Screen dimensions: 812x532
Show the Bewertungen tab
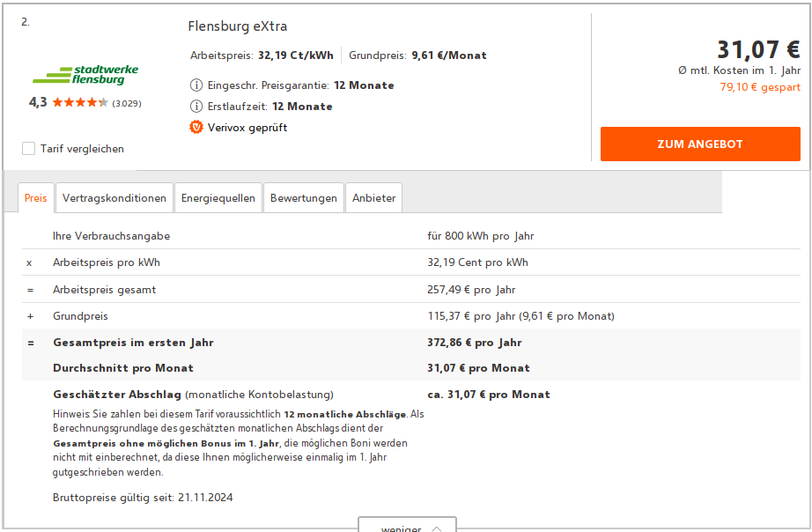pos(304,198)
